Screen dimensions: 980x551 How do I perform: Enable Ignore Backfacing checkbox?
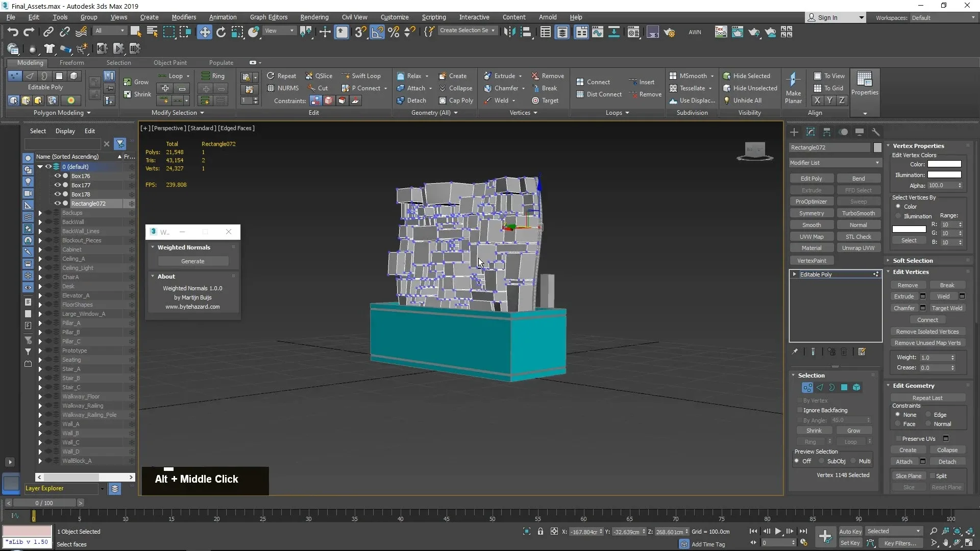[x=799, y=410]
